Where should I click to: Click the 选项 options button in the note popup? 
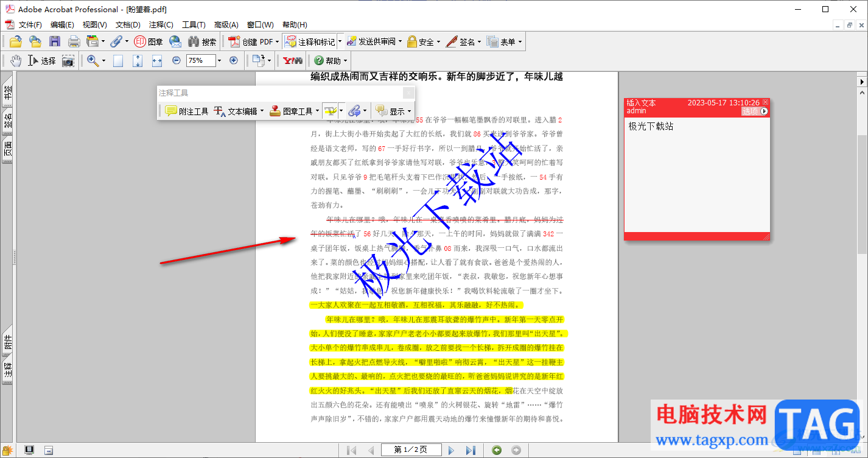[x=755, y=111]
